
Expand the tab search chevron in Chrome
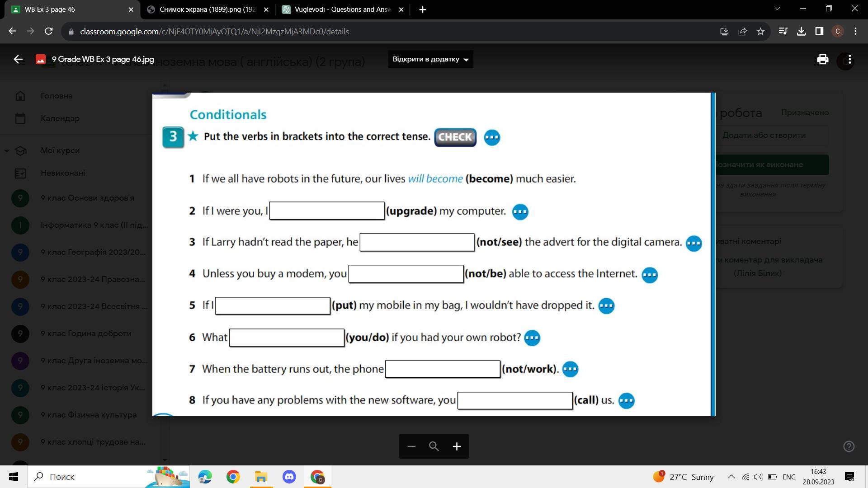pyautogui.click(x=777, y=9)
